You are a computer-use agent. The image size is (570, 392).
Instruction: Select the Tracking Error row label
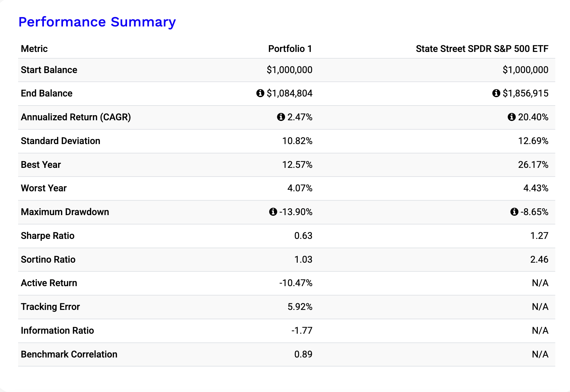50,307
